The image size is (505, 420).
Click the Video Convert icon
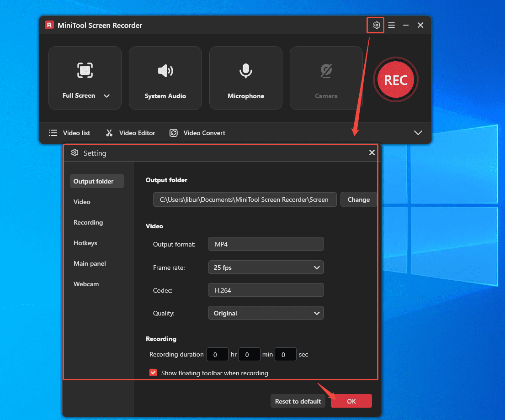(174, 132)
